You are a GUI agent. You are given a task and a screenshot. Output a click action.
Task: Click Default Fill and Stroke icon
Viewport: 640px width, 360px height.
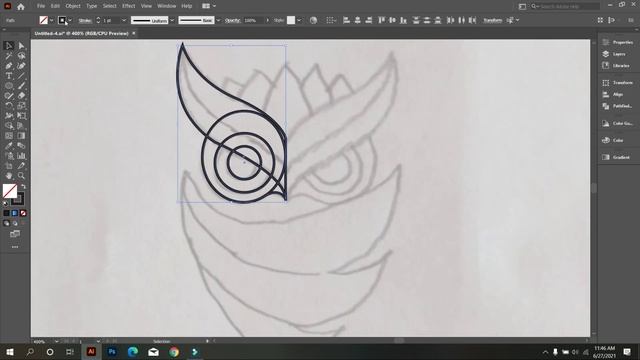(x=5, y=203)
